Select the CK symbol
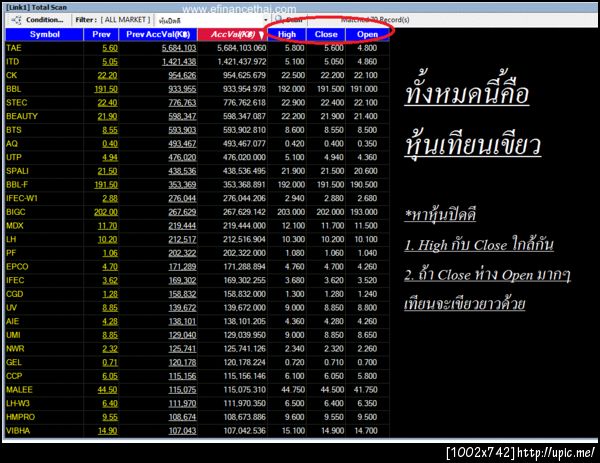Image resolution: width=600 pixels, height=463 pixels. (11, 75)
